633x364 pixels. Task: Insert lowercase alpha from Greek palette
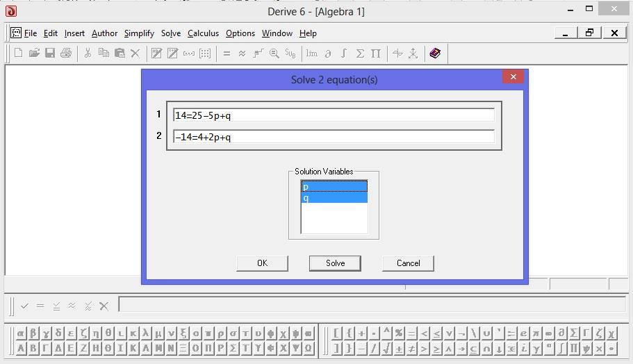click(21, 333)
